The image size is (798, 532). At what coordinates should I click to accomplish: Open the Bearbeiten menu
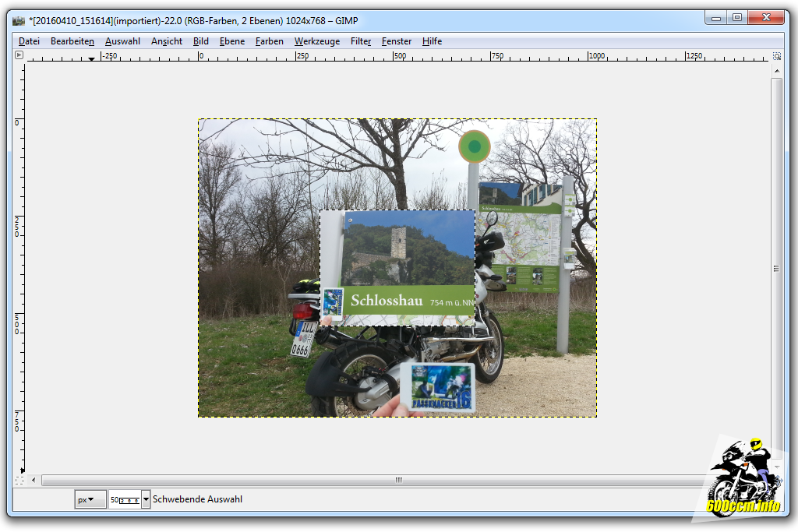point(72,41)
